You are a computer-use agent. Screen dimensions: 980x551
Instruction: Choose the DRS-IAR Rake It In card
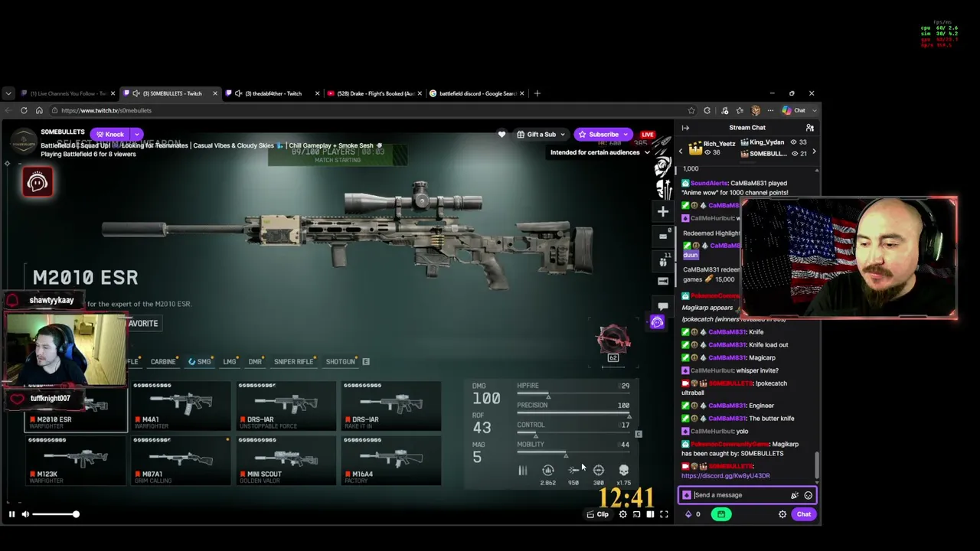(390, 406)
